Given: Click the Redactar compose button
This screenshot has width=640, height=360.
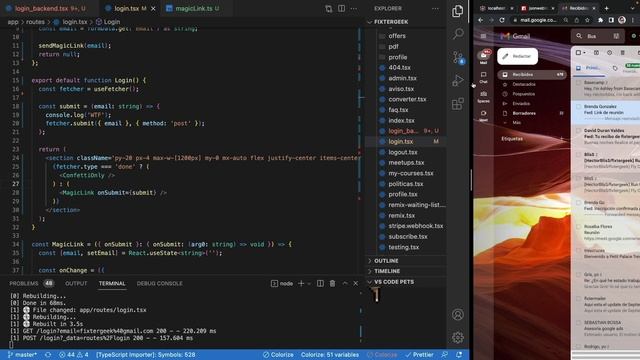Looking at the screenshot, I should 518,56.
